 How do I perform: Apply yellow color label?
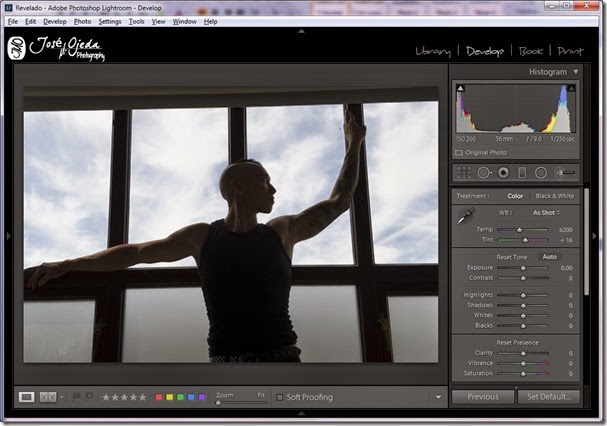click(170, 397)
